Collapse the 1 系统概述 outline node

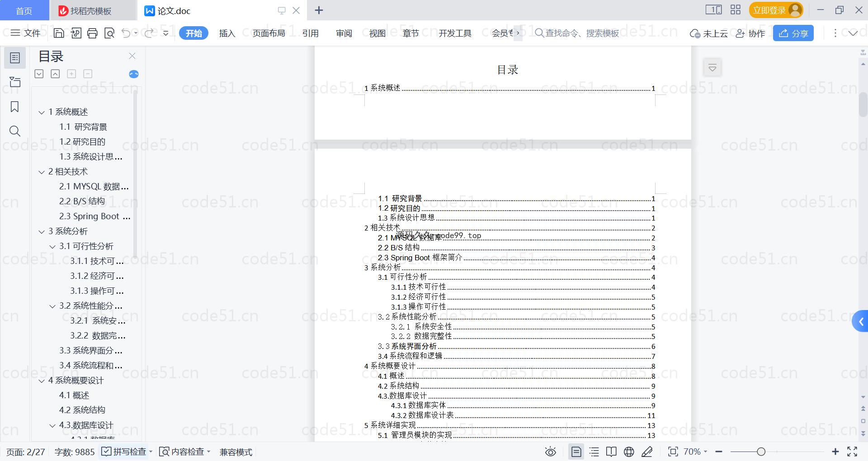(42, 112)
